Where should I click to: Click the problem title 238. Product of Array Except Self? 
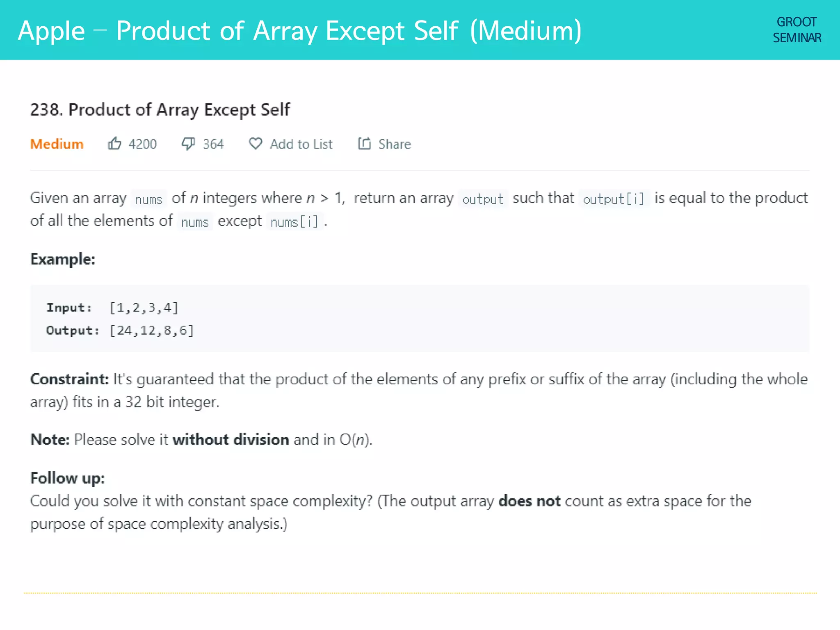(x=160, y=110)
